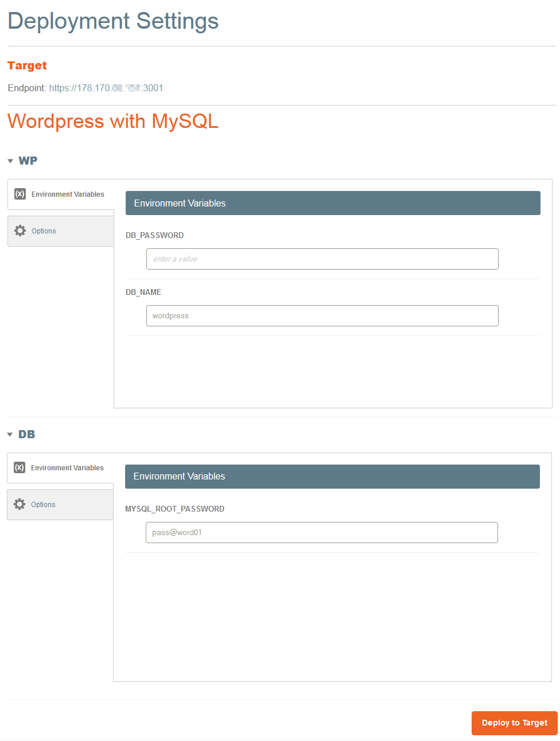
Task: Collapse the DB section using its triangle
Action: (x=10, y=435)
